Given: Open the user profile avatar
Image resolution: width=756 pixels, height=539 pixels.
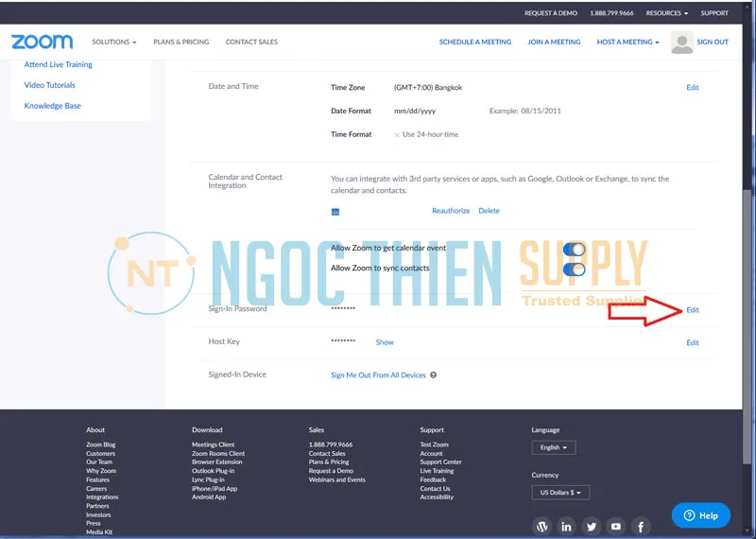Looking at the screenshot, I should (681, 42).
